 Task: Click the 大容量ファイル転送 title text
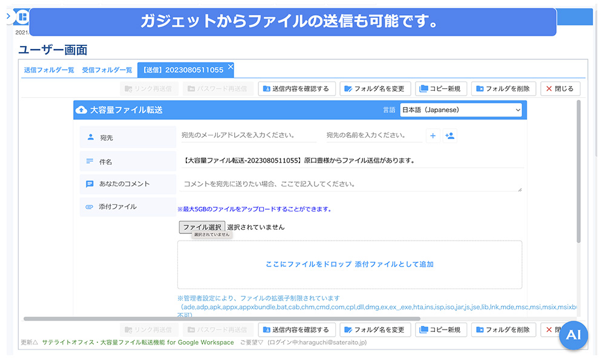[x=126, y=110]
